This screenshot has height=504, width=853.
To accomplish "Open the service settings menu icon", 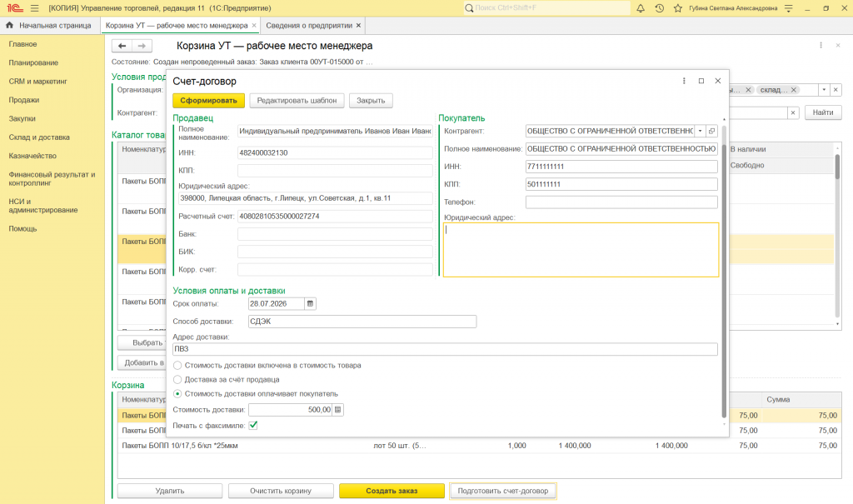I will [789, 8].
